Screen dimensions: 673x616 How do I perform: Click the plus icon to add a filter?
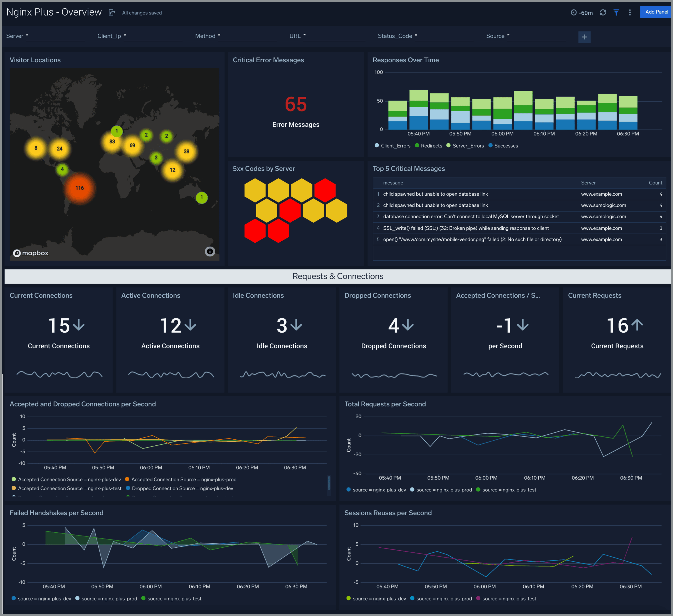coord(584,37)
